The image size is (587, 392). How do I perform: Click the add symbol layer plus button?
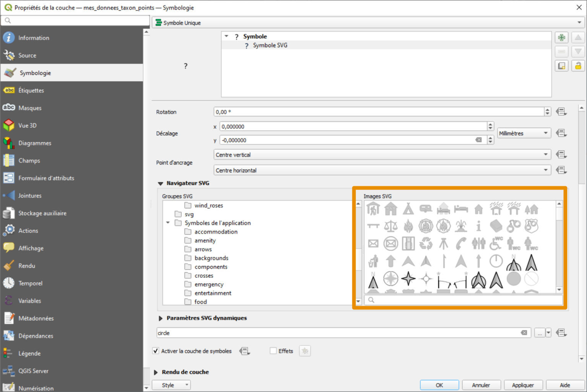[561, 37]
